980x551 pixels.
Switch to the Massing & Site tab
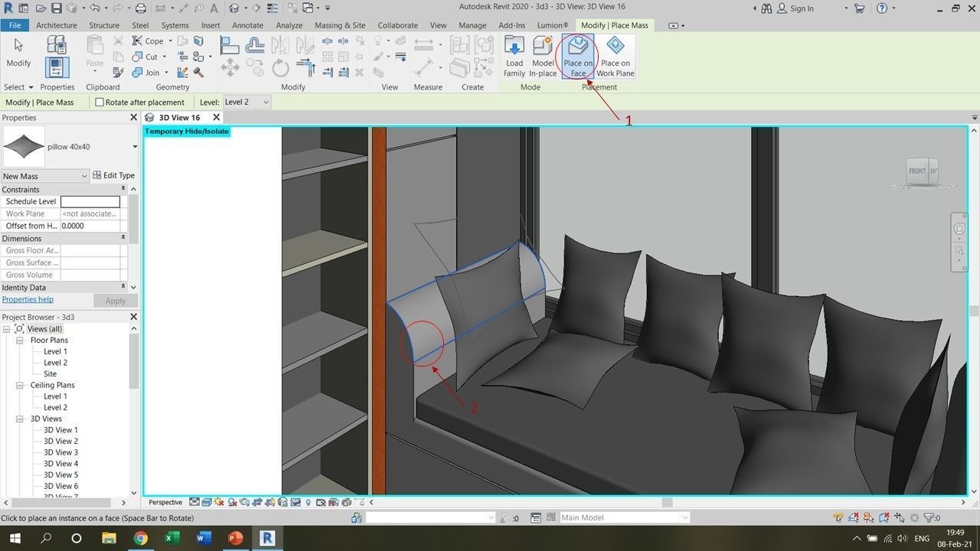pos(340,25)
